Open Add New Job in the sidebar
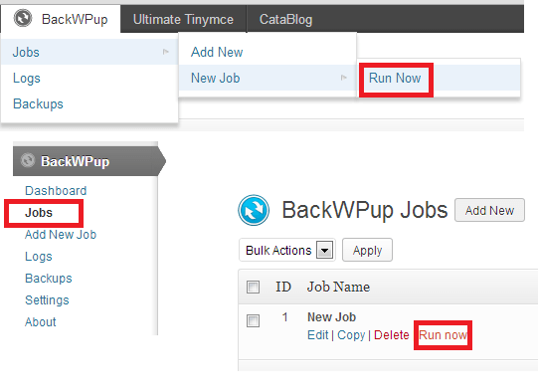Image resolution: width=538 pixels, height=392 pixels. click(61, 235)
